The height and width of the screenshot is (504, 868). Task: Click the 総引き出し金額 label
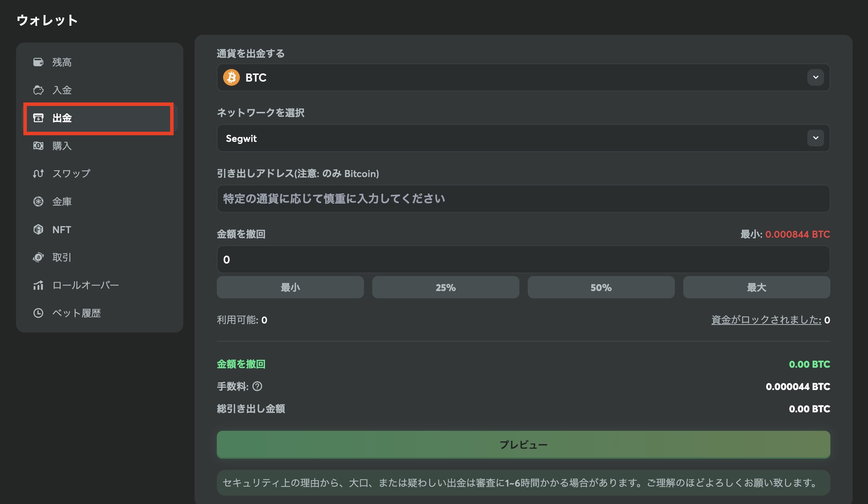pyautogui.click(x=251, y=408)
